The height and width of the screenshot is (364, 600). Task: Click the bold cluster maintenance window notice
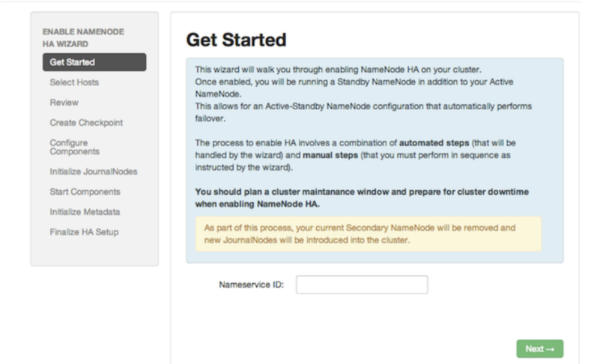coord(361,198)
